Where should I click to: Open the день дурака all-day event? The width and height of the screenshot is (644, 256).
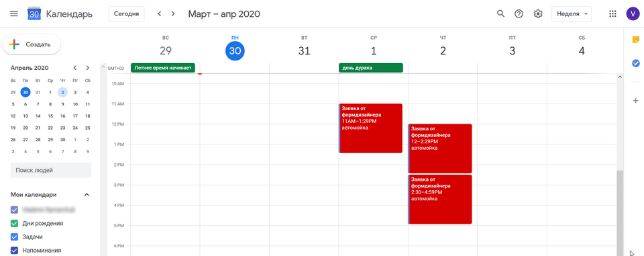click(x=371, y=68)
